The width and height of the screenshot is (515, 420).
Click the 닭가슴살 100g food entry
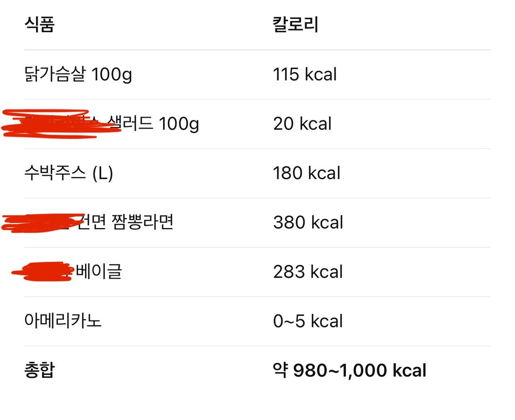pos(78,74)
